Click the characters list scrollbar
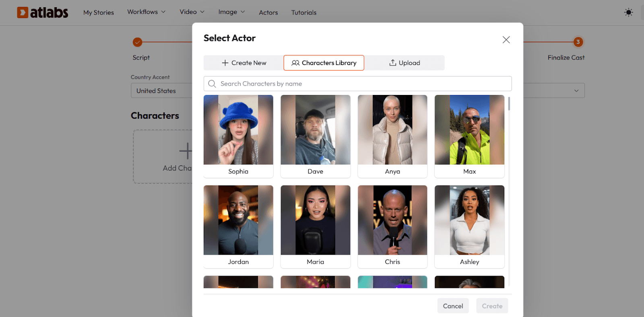This screenshot has height=317, width=644. 509,104
